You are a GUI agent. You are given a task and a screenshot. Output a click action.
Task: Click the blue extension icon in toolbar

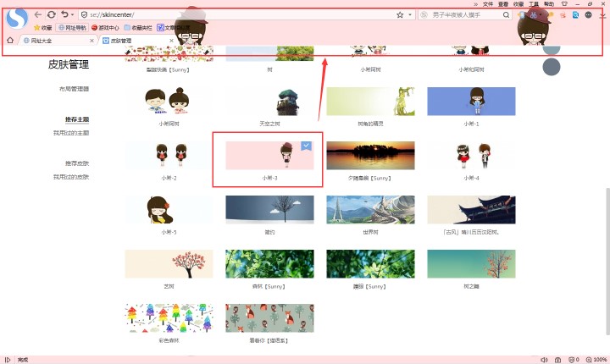pos(575,14)
